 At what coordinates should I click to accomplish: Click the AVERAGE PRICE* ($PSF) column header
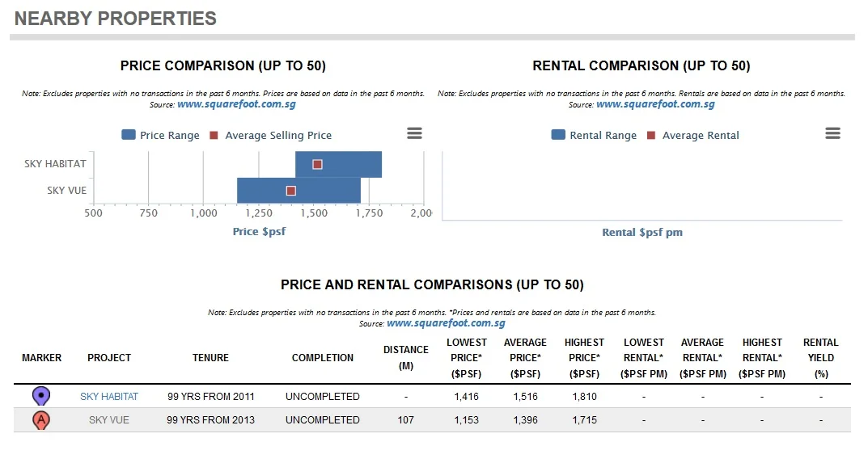(525, 358)
